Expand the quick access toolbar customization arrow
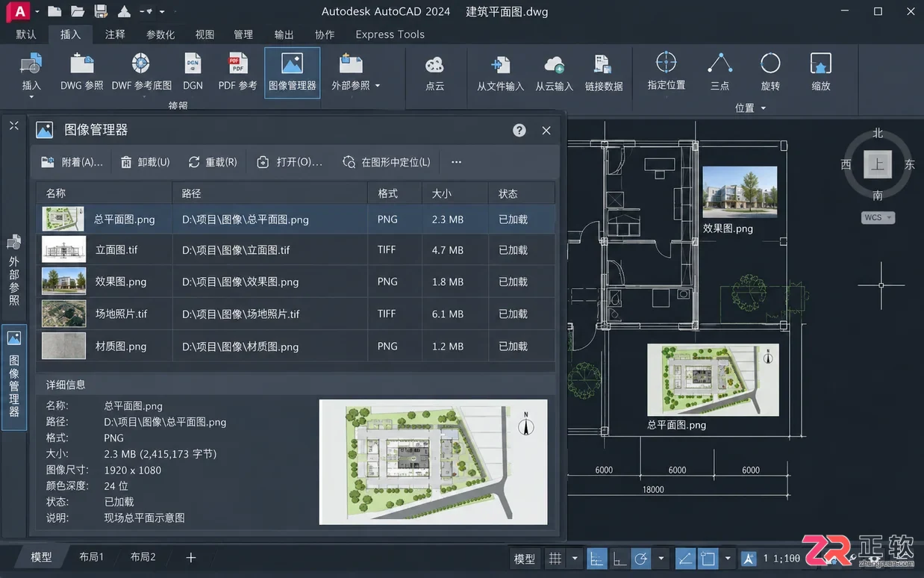This screenshot has width=924, height=578. point(163,12)
